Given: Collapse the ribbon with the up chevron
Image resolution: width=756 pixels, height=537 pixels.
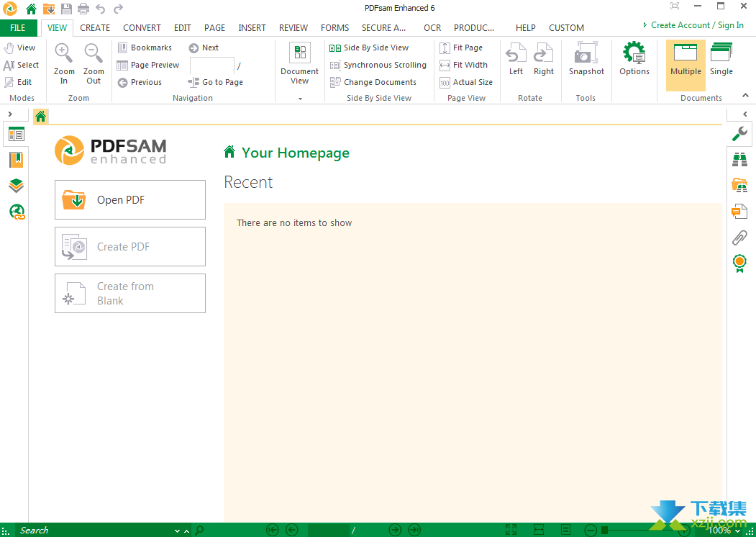Looking at the screenshot, I should click(745, 96).
